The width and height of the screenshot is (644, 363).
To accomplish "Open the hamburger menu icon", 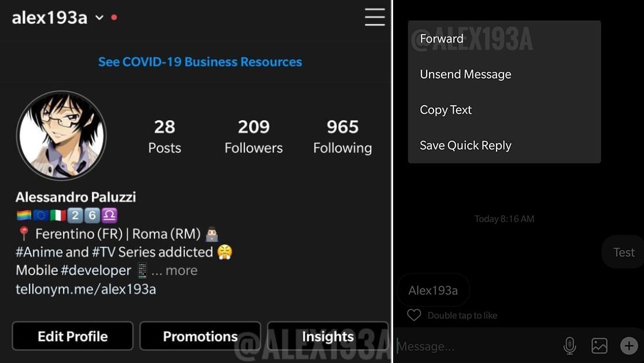I will [375, 17].
